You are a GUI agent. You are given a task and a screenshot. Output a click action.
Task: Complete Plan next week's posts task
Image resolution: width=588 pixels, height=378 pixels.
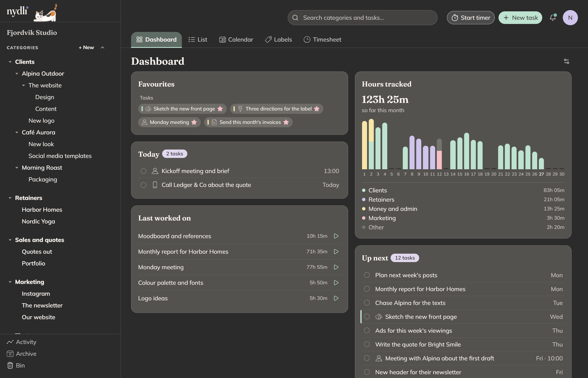pyautogui.click(x=367, y=275)
